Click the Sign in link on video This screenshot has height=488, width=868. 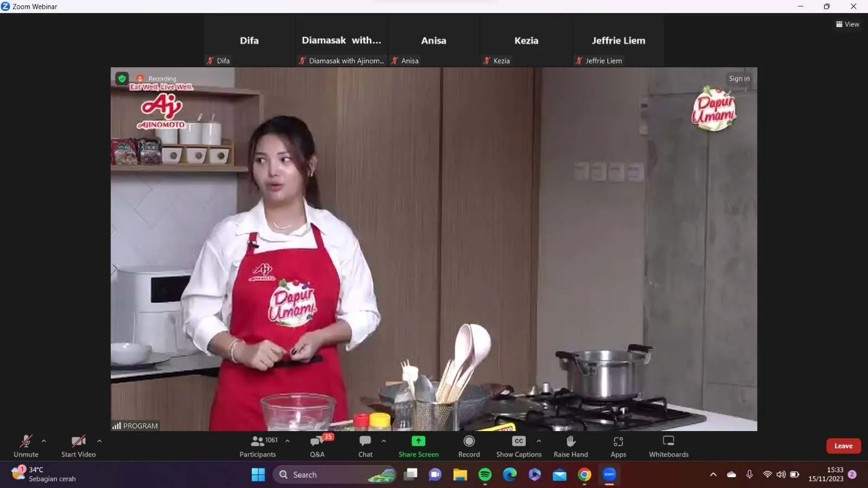tap(739, 78)
